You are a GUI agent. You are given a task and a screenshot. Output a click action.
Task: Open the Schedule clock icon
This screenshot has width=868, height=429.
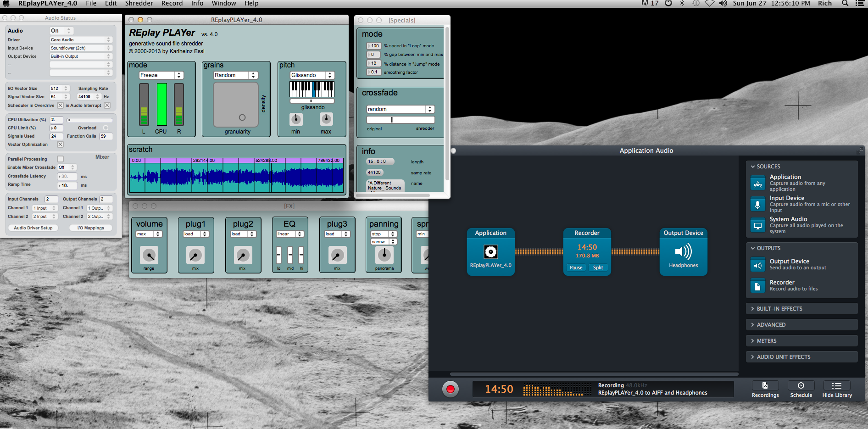801,386
